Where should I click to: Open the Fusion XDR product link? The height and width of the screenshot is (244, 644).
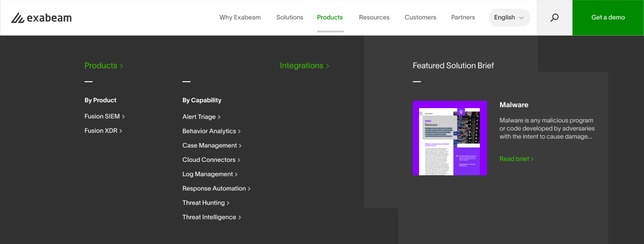(x=103, y=131)
